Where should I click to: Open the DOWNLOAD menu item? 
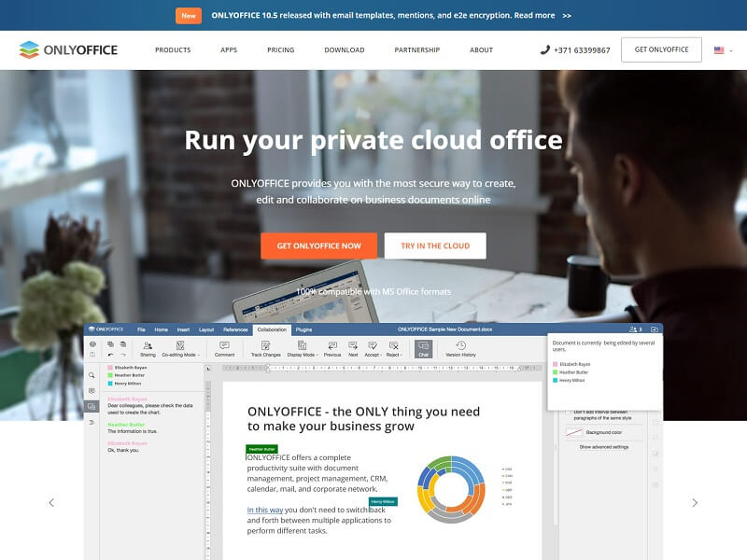tap(345, 50)
